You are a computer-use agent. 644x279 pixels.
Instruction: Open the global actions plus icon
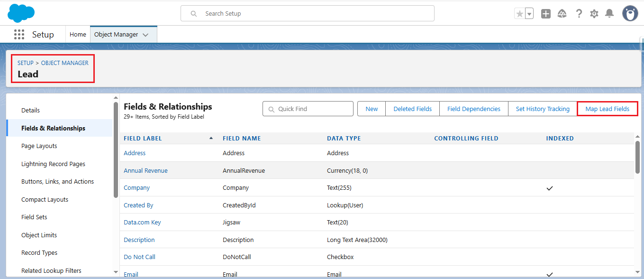tap(546, 14)
